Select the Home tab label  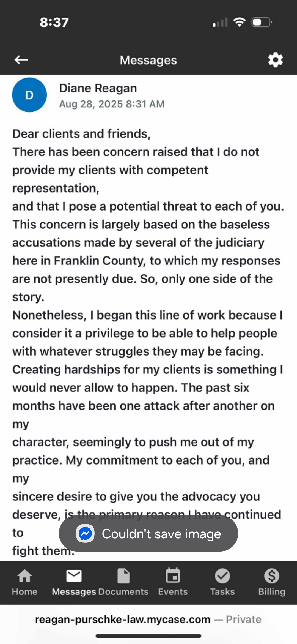tap(24, 592)
